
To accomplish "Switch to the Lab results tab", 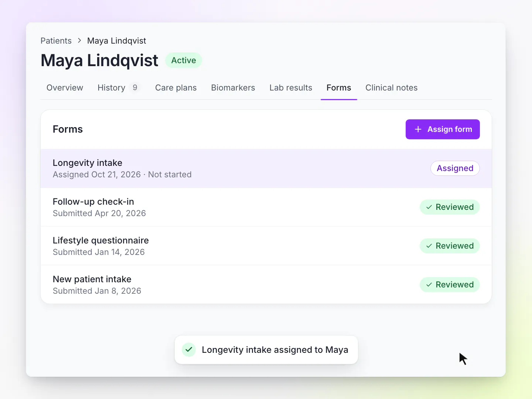I will [x=291, y=88].
